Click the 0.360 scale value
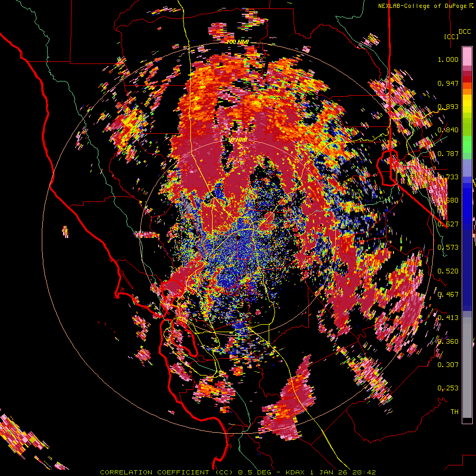The height and width of the screenshot is (476, 476). [448, 342]
